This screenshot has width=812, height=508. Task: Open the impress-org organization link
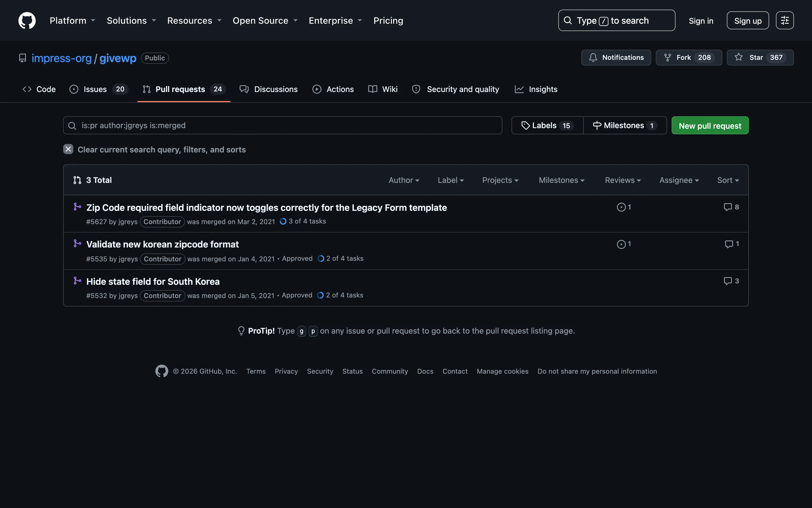61,58
